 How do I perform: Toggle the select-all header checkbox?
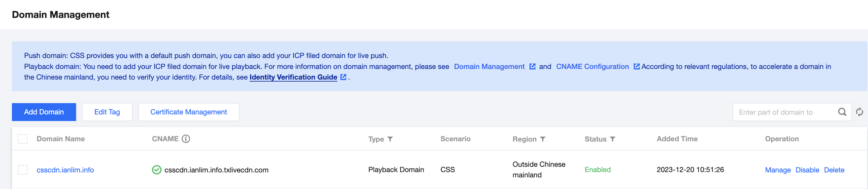[23, 139]
